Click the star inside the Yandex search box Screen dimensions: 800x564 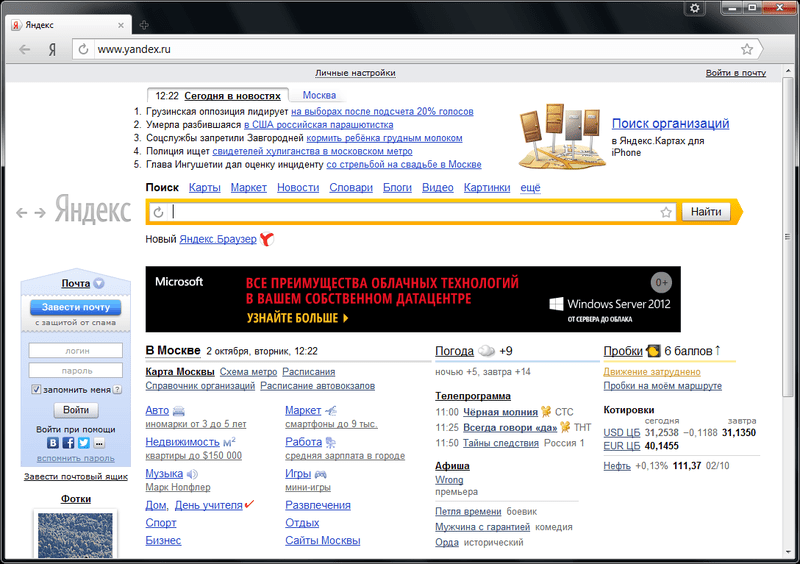666,212
